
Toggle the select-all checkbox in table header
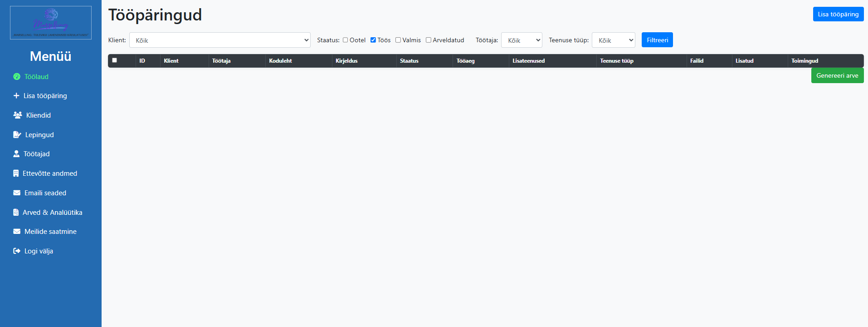coord(115,60)
